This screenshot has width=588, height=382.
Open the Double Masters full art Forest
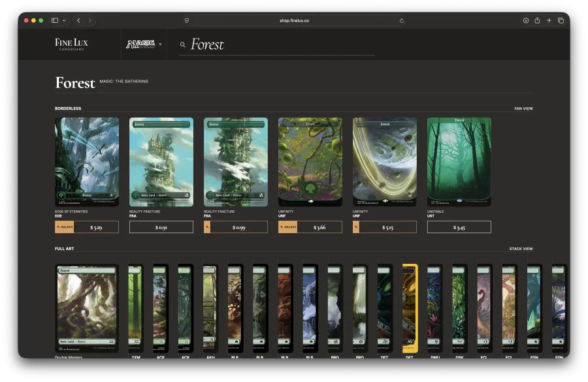tap(87, 308)
